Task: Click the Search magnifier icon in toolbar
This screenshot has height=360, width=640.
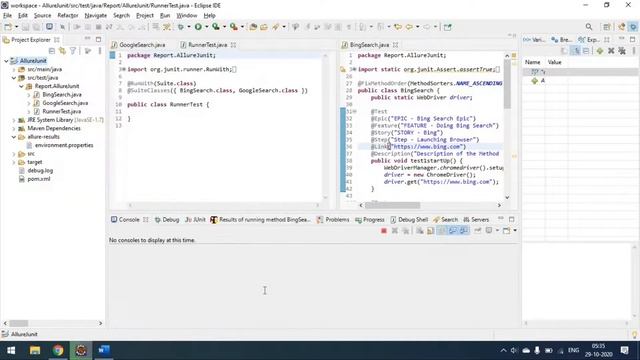Action: tap(589, 27)
